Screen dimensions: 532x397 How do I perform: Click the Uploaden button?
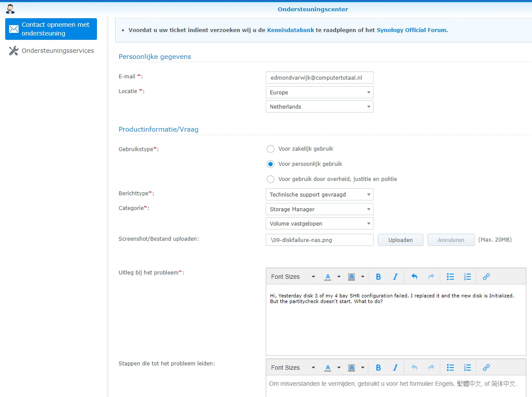(400, 240)
